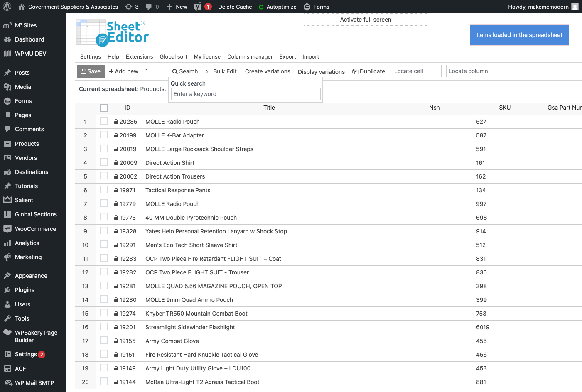582x392 pixels.
Task: Select checkbox for Men's Eco Tech Short Sleeve Shirt
Action: point(104,245)
